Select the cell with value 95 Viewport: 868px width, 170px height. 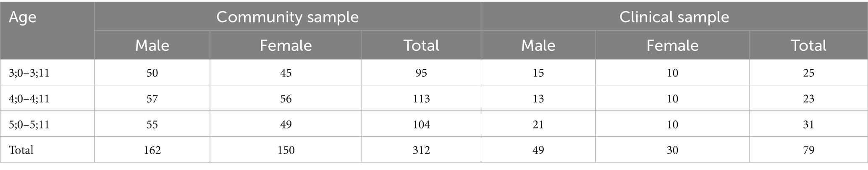click(421, 73)
